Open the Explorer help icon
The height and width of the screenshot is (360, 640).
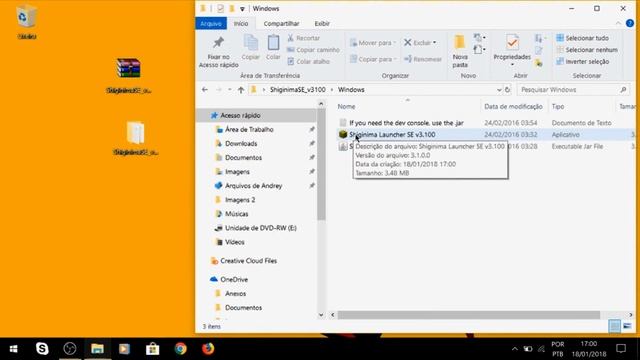click(x=630, y=24)
